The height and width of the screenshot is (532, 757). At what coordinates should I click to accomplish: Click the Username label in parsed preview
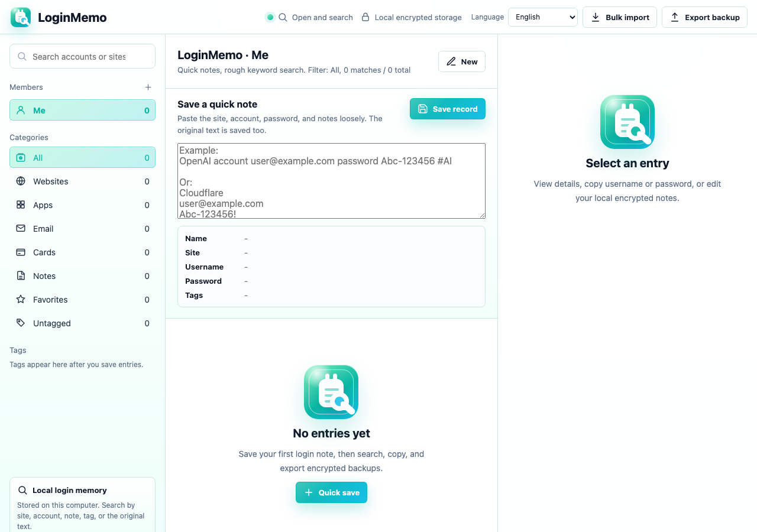[x=204, y=267]
